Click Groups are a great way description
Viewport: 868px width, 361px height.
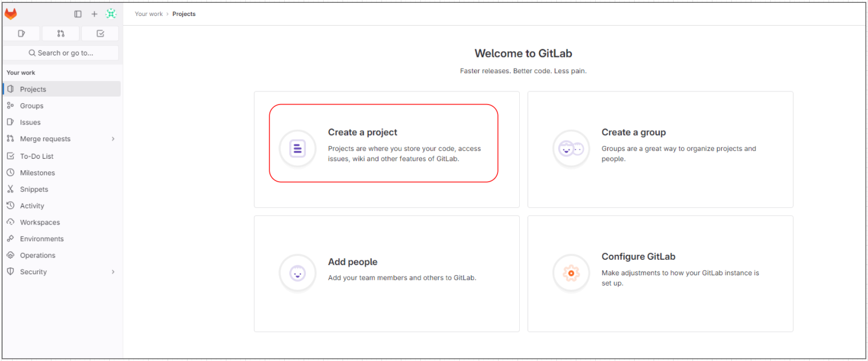tap(679, 154)
